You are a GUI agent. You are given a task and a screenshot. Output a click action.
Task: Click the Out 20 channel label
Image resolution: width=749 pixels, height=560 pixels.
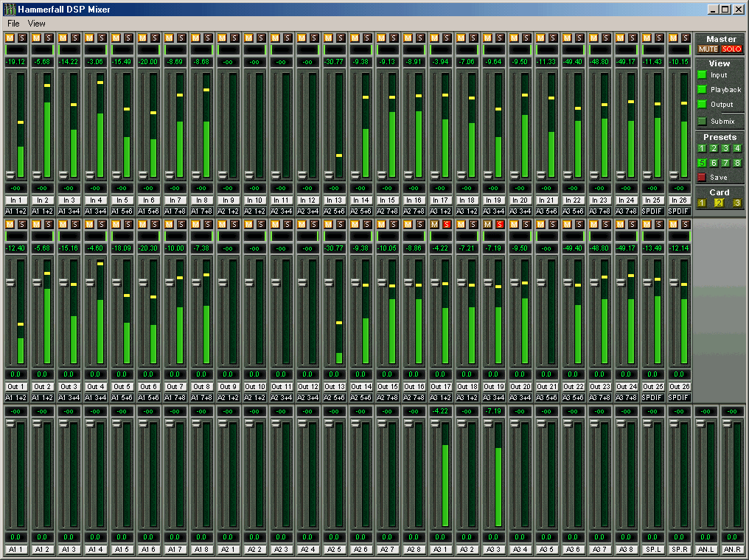(520, 387)
